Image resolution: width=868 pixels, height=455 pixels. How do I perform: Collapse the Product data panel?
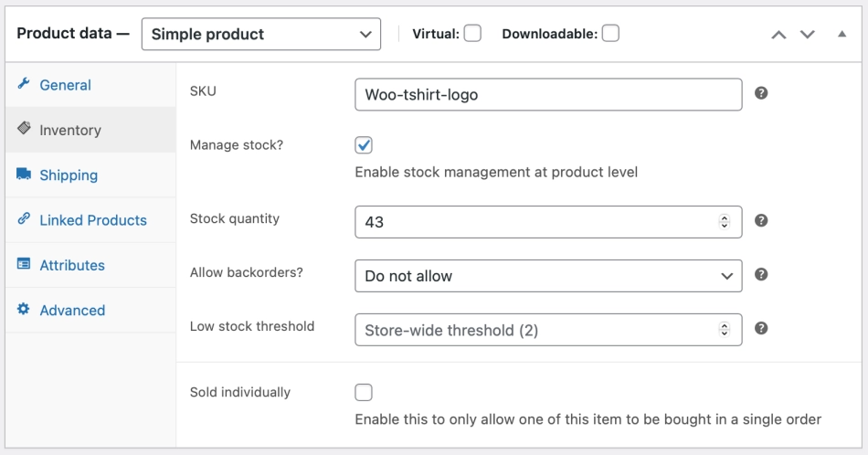(x=842, y=34)
